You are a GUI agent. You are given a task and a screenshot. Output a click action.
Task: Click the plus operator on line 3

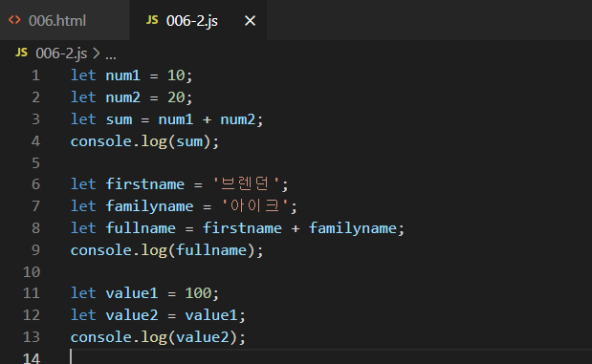(207, 119)
